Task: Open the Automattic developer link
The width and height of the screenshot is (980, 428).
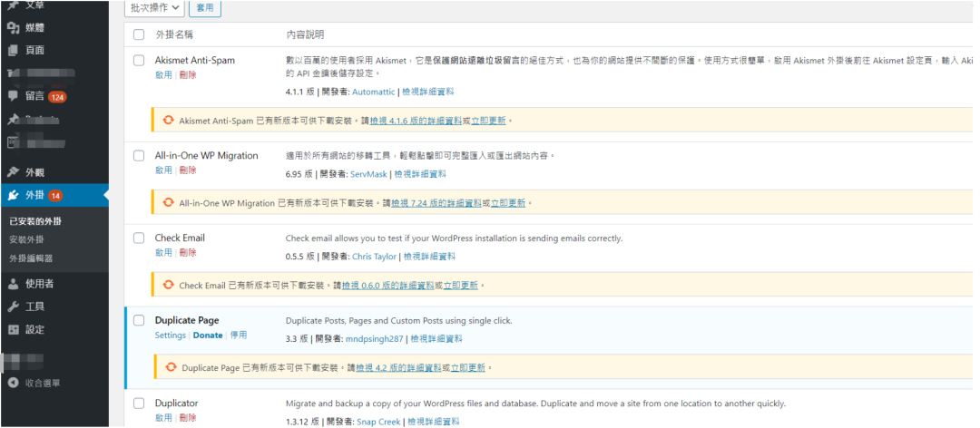Action: point(374,92)
